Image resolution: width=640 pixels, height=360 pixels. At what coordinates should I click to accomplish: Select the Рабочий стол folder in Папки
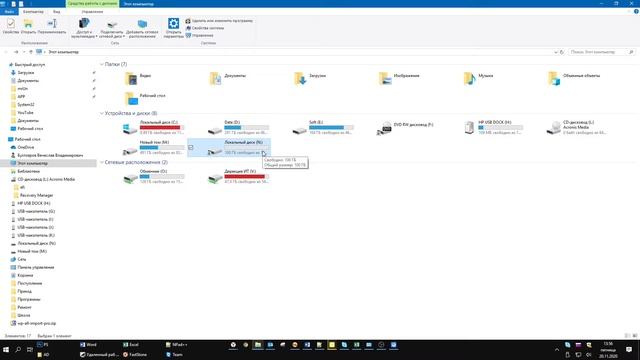[x=131, y=98]
